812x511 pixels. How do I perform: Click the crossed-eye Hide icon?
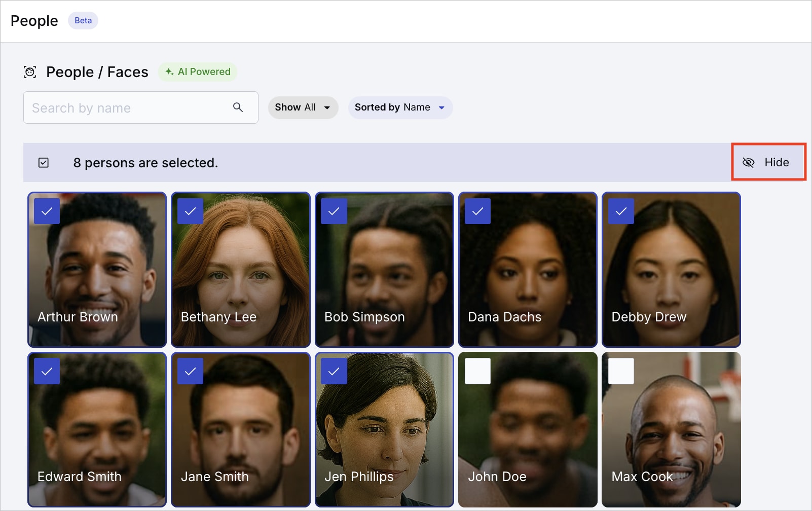click(748, 162)
